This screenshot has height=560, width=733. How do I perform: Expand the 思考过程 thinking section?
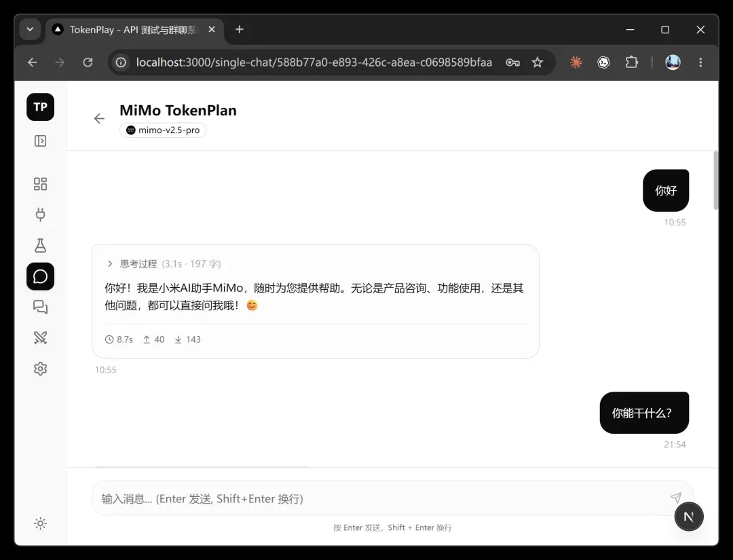[164, 263]
